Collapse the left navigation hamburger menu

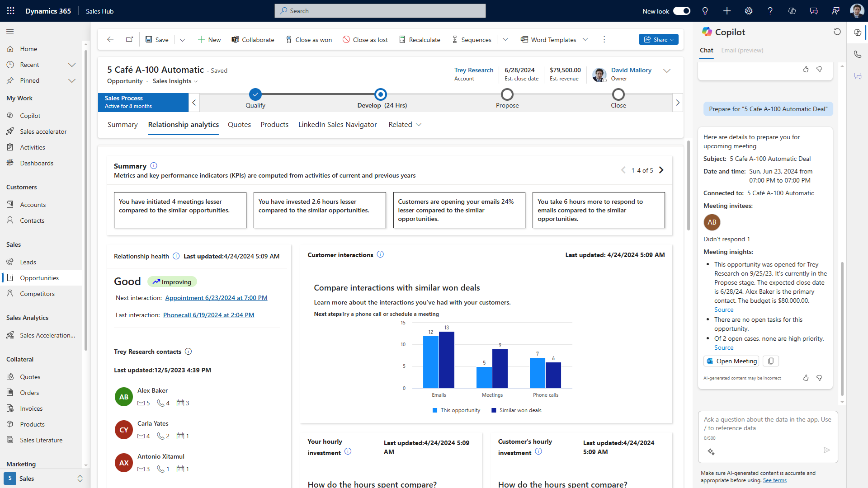pyautogui.click(x=10, y=31)
